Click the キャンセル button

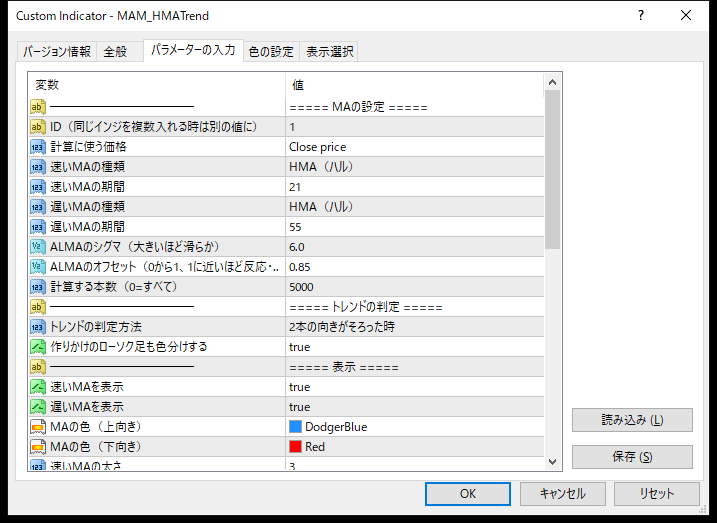point(562,494)
